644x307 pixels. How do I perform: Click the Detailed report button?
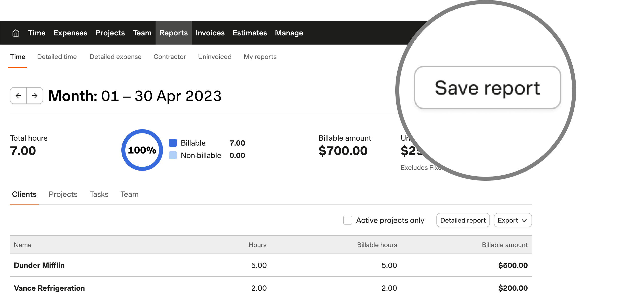(x=463, y=220)
